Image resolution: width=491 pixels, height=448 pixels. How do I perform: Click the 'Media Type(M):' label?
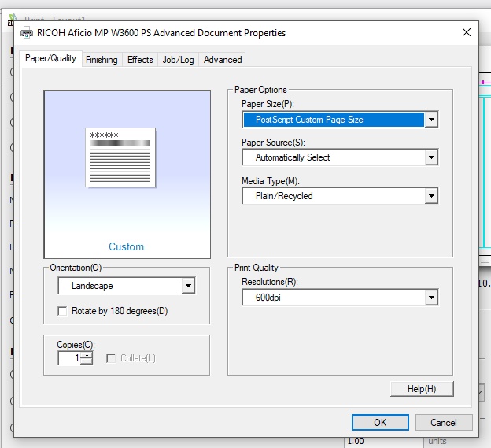271,181
